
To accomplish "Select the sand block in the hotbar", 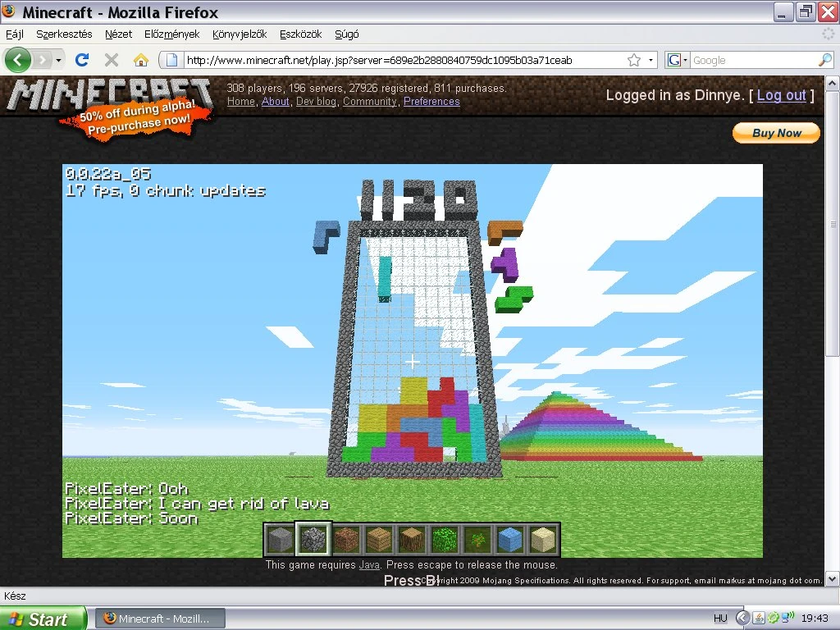I will (543, 539).
